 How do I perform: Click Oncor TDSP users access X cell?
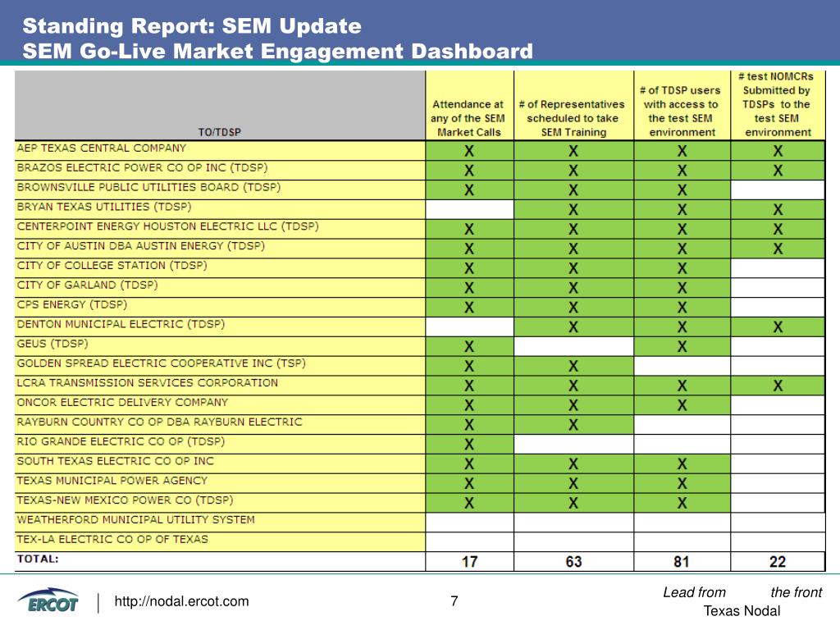coord(682,405)
